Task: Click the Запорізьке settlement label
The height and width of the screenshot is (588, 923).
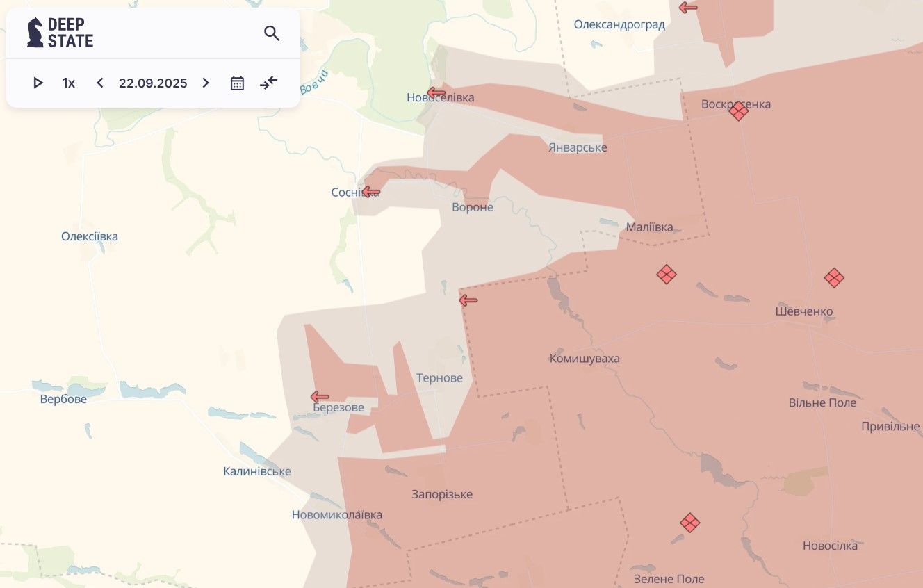Action: 442,494
